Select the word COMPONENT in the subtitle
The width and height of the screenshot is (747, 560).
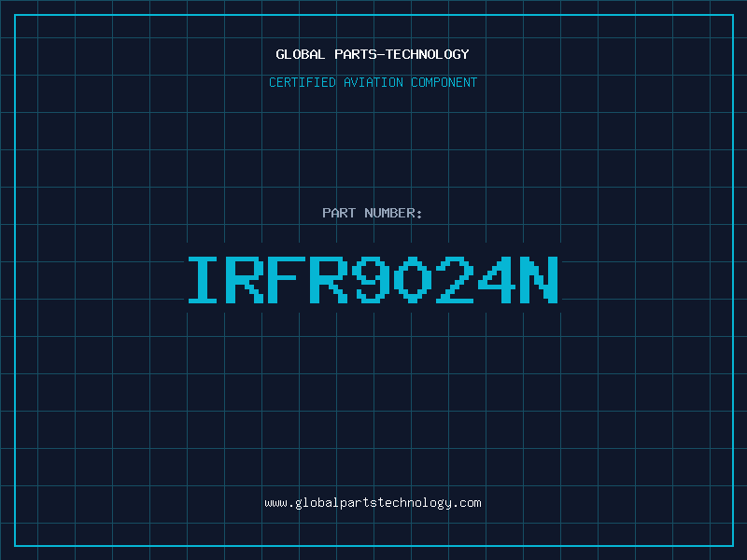tap(444, 82)
